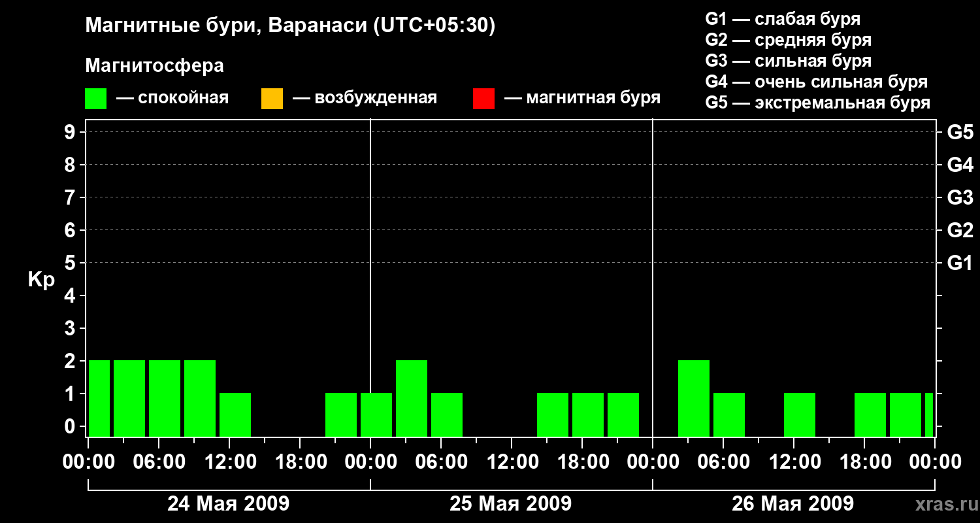The image size is (980, 523).
Task: Click the '12:00' tick label under 25 May
Action: (511, 462)
